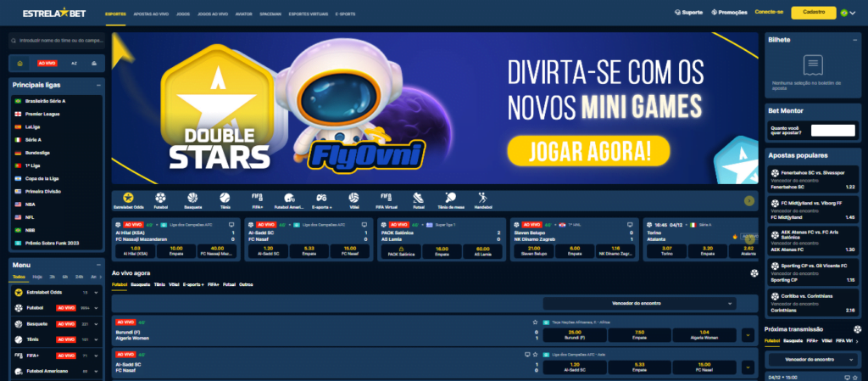Open Promoções in the header
Viewport: 868px width, 381px height.
(729, 12)
